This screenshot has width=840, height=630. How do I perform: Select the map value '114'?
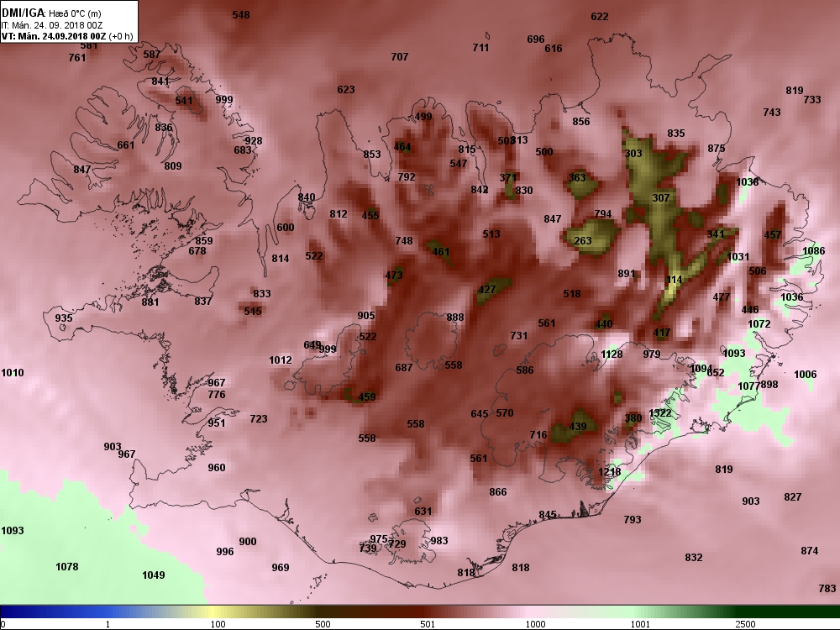coord(675,280)
